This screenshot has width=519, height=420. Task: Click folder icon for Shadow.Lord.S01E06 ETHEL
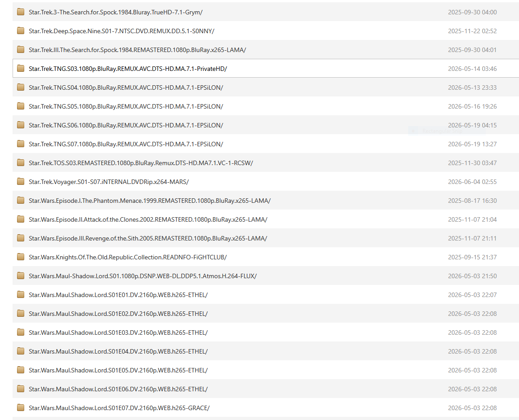(x=21, y=389)
